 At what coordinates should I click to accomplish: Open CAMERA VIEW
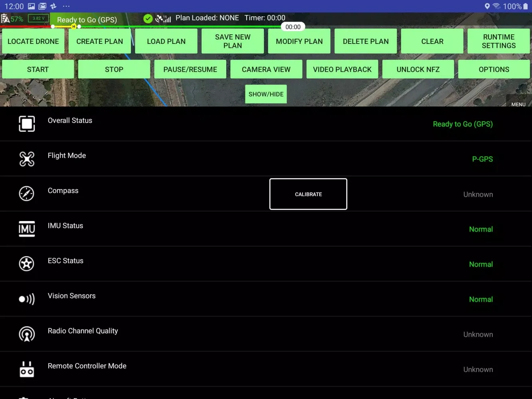[266, 69]
